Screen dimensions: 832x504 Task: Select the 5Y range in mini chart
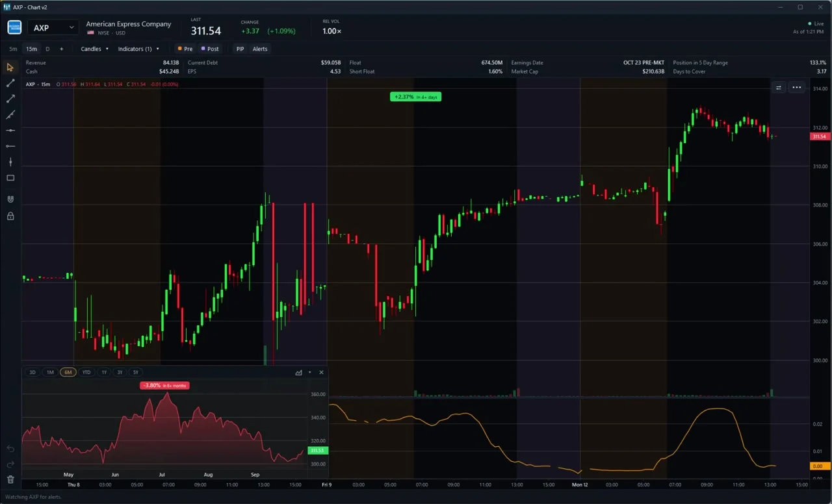coord(135,372)
